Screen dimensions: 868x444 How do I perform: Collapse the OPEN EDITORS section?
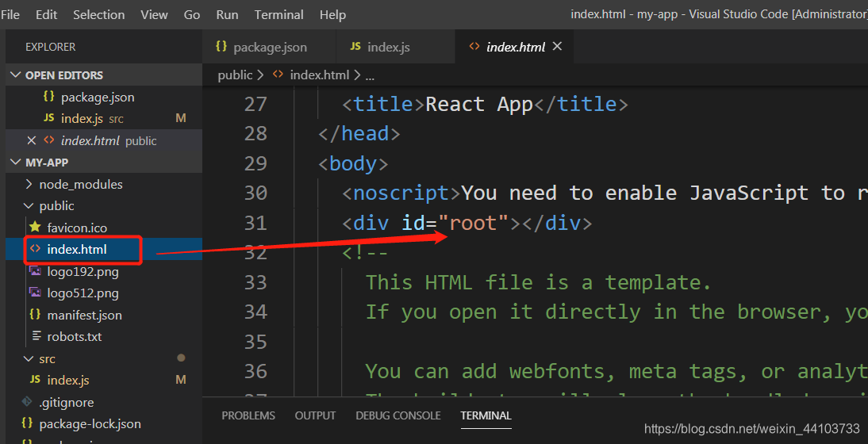point(104,75)
